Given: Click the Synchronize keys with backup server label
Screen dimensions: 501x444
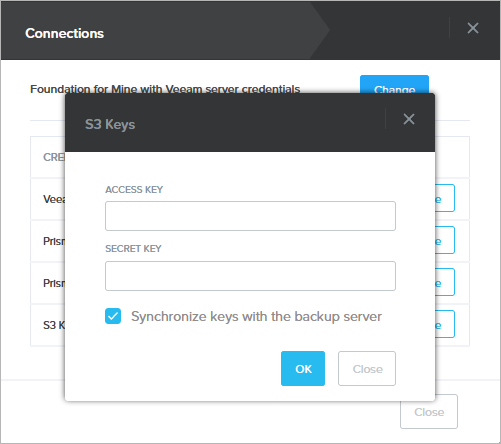Looking at the screenshot, I should [x=256, y=316].
